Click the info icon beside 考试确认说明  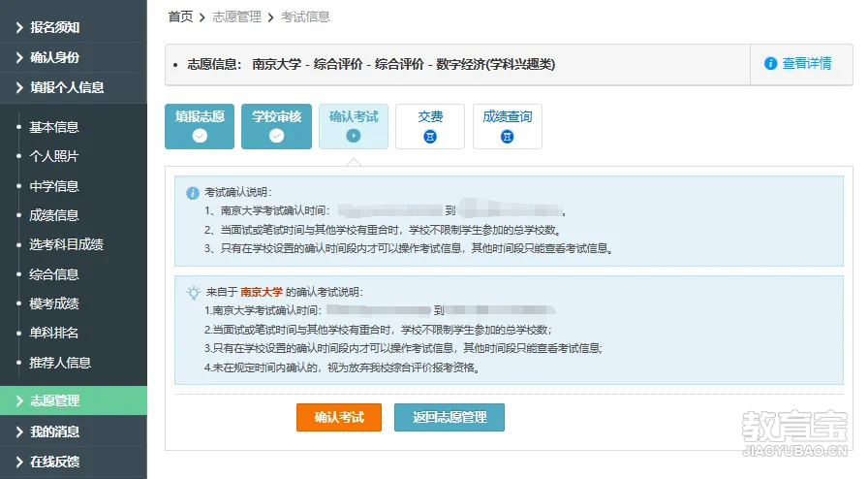coord(193,193)
